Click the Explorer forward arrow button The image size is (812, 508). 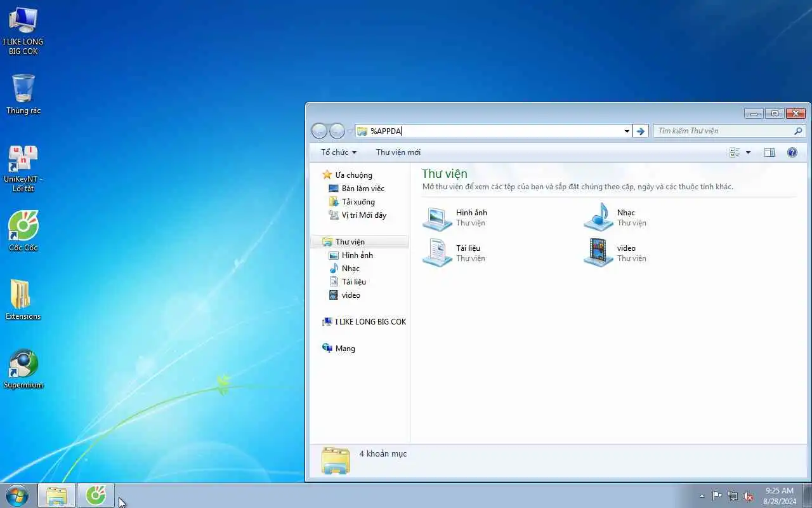click(337, 131)
